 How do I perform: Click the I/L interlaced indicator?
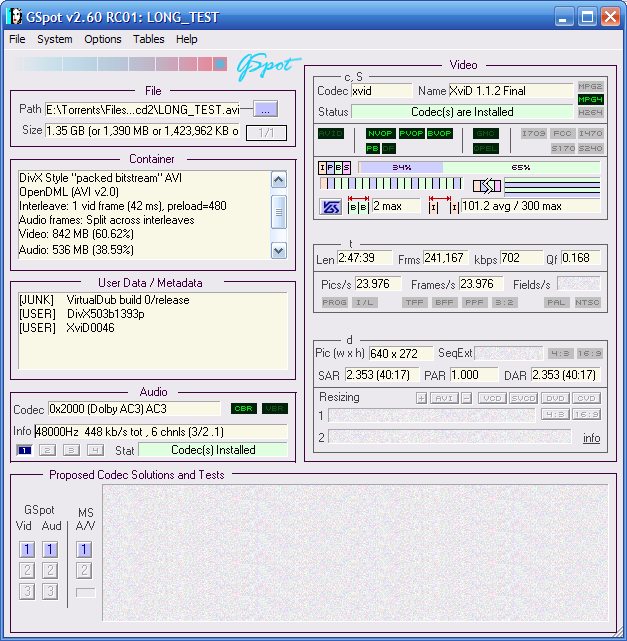(364, 303)
